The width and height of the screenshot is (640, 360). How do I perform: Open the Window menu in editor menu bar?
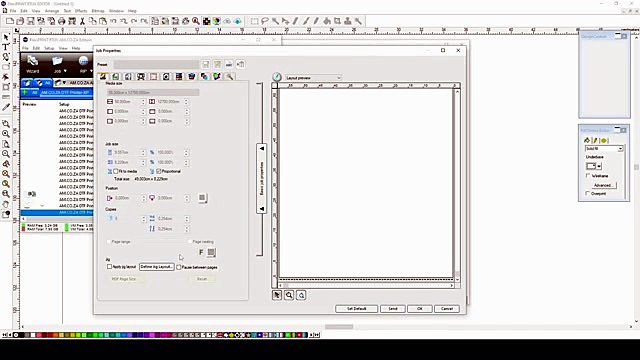pos(116,11)
